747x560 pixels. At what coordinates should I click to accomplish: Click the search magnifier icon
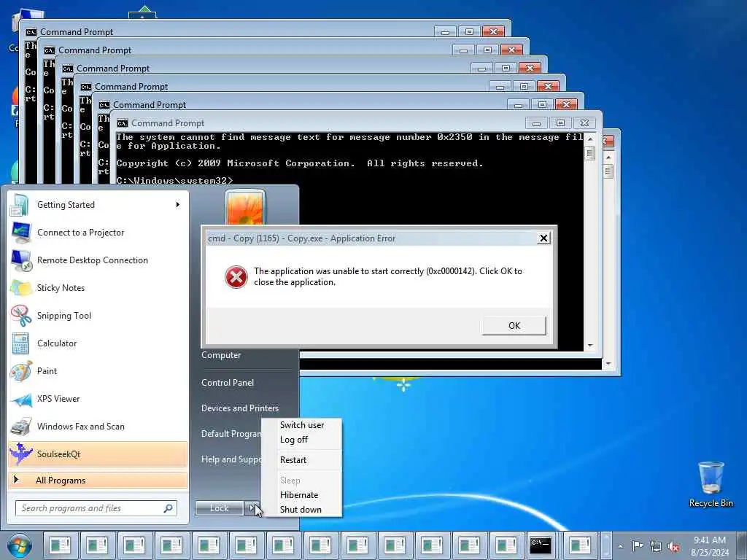[169, 508]
